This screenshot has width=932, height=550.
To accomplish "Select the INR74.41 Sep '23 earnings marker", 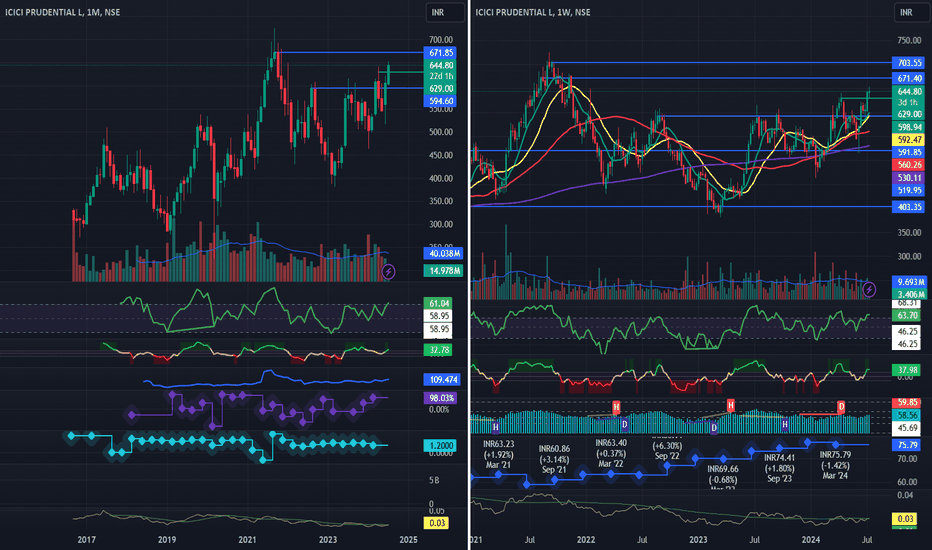I will [779, 468].
